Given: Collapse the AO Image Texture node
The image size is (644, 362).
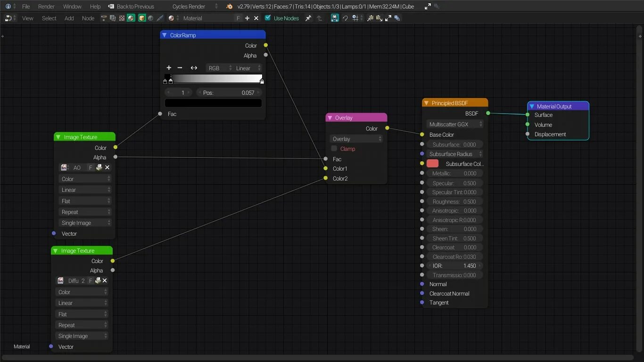Looking at the screenshot, I should coord(58,137).
